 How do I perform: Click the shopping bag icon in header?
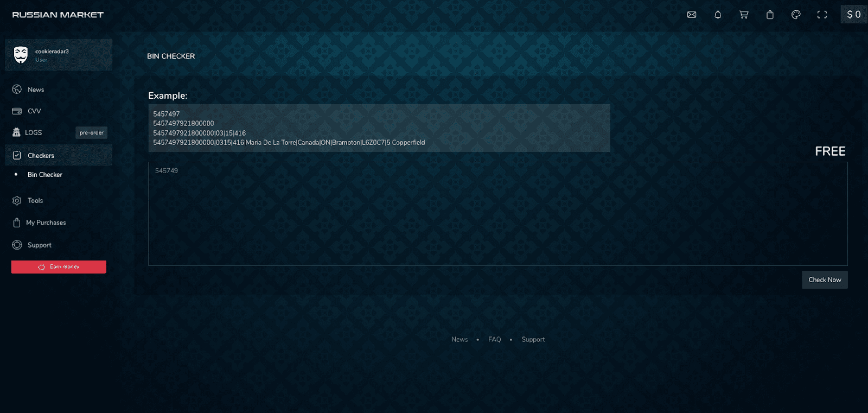(770, 15)
